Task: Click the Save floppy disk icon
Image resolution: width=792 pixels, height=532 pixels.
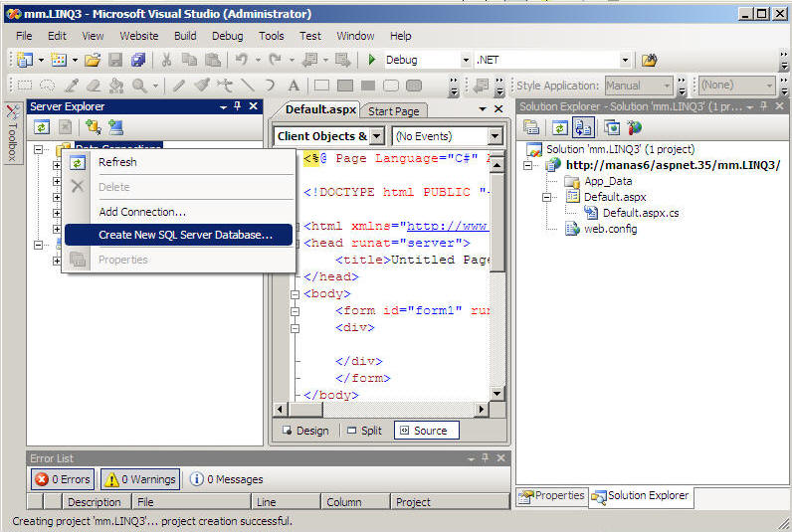Action: coord(115,60)
